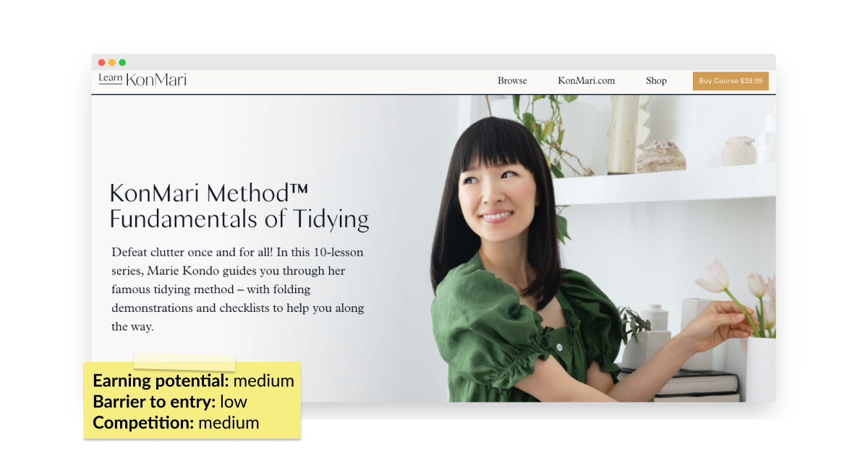868x456 pixels.
Task: Open the Browse menu item
Action: click(x=512, y=80)
